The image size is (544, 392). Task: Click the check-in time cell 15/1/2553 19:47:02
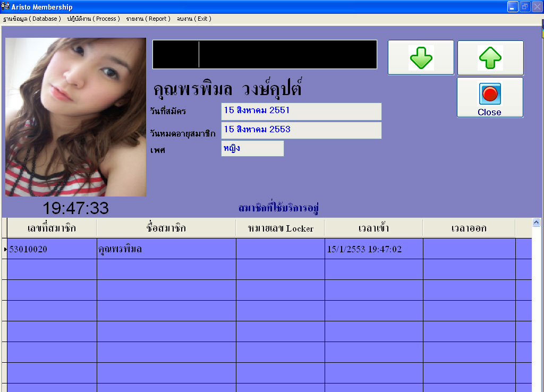[x=373, y=249]
